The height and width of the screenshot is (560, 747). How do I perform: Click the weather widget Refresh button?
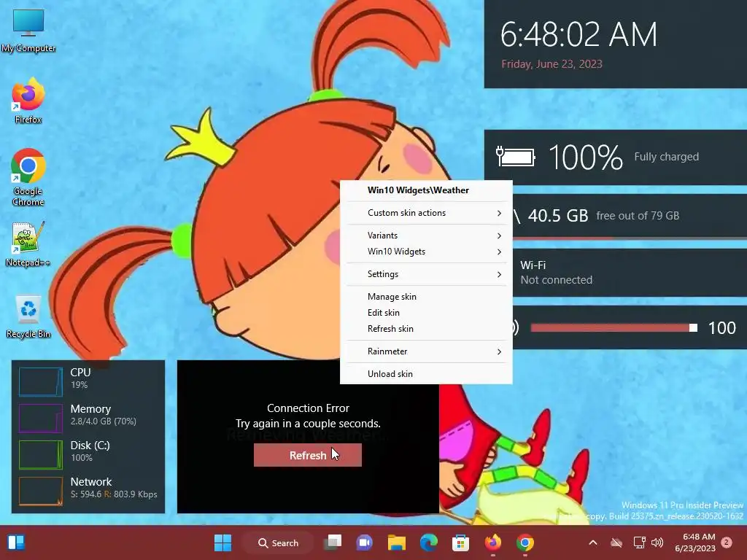tap(308, 455)
